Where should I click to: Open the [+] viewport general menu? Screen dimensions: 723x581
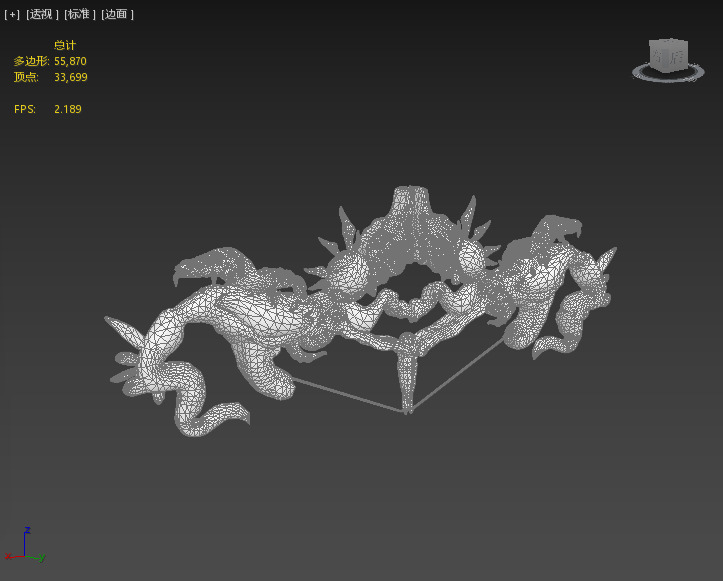tap(12, 14)
